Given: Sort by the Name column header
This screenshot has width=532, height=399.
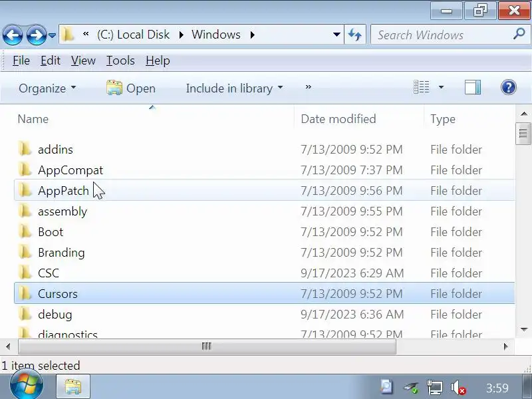Looking at the screenshot, I should [33, 119].
